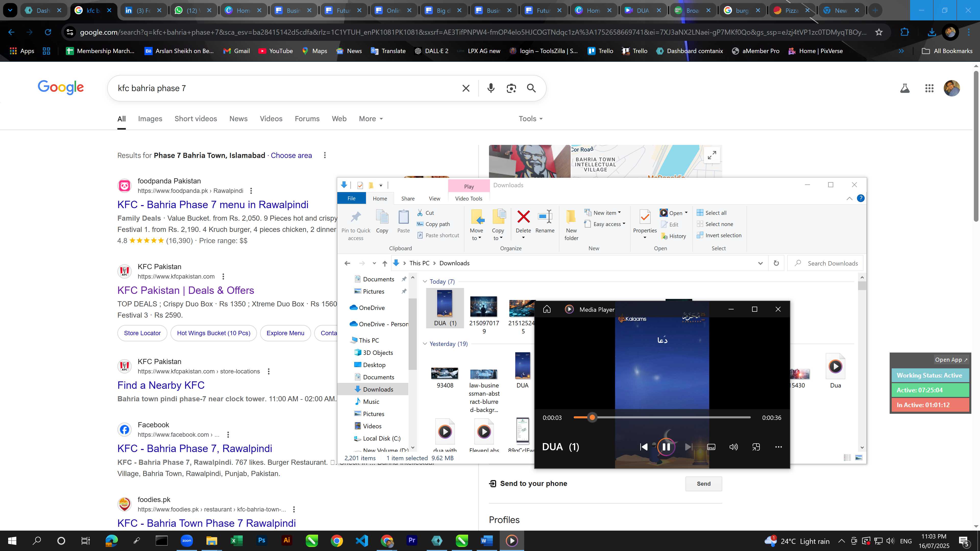Click Send button for Send to phone
This screenshot has height=551, width=980.
[x=703, y=484]
